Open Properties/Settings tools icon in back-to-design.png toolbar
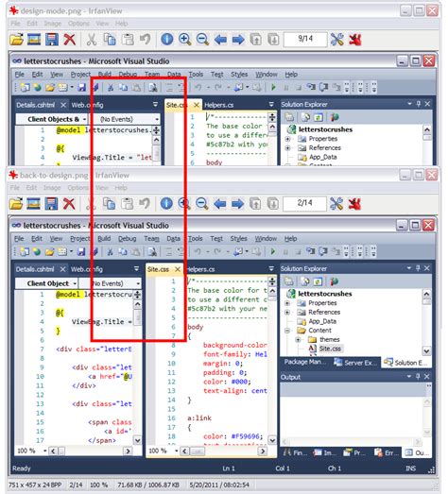Image resolution: width=448 pixels, height=494 pixels. click(336, 204)
